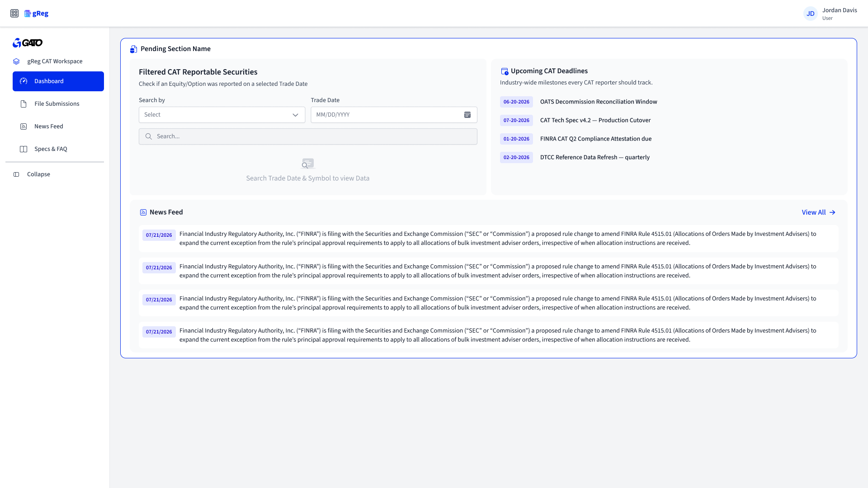Open the Jordan Davis user menu
The image size is (868, 488).
point(830,14)
